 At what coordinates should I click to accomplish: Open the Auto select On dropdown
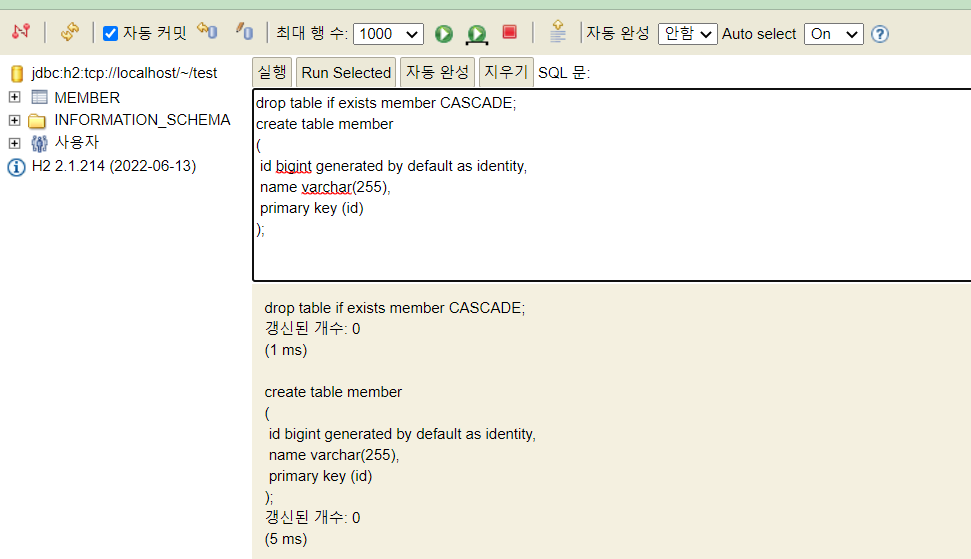(x=834, y=34)
